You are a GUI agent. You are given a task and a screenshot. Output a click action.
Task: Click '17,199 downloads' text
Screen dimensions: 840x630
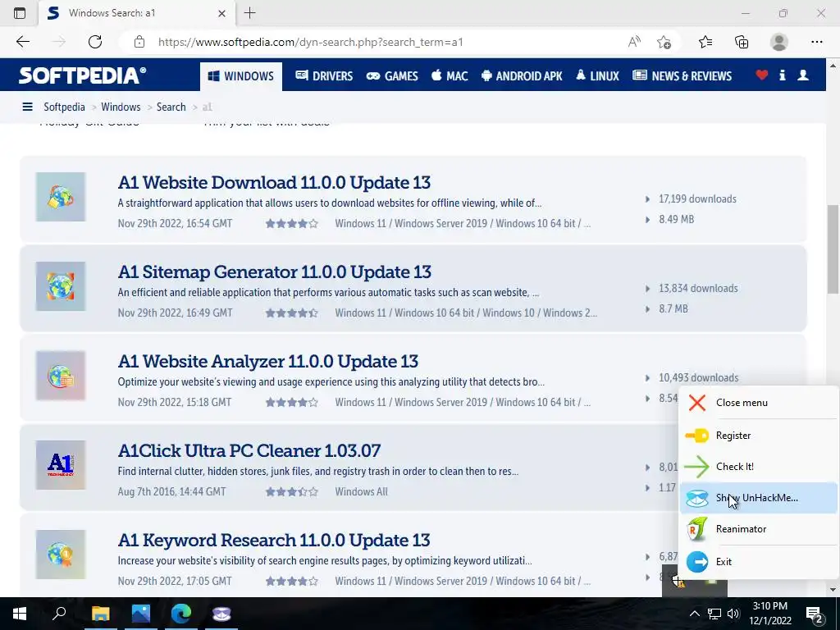pyautogui.click(x=697, y=199)
